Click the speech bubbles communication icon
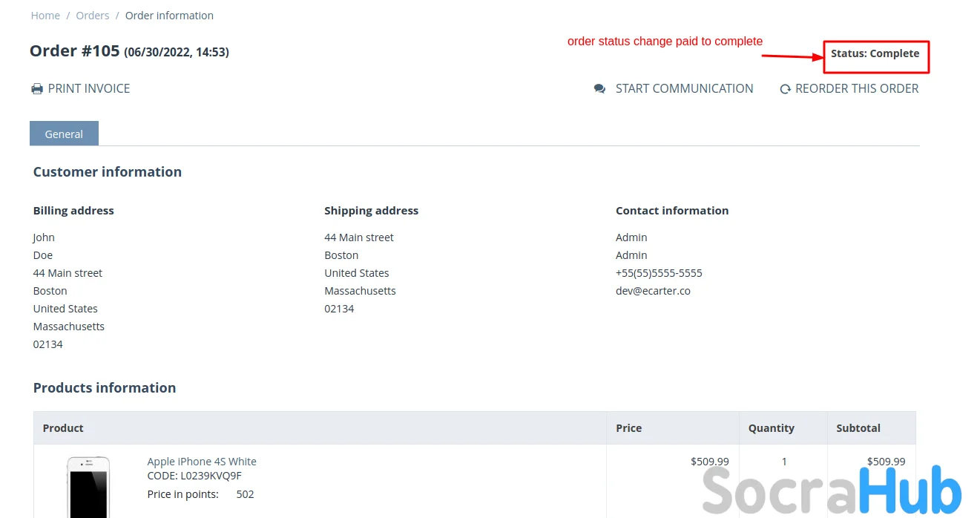The width and height of the screenshot is (980, 518). [599, 89]
